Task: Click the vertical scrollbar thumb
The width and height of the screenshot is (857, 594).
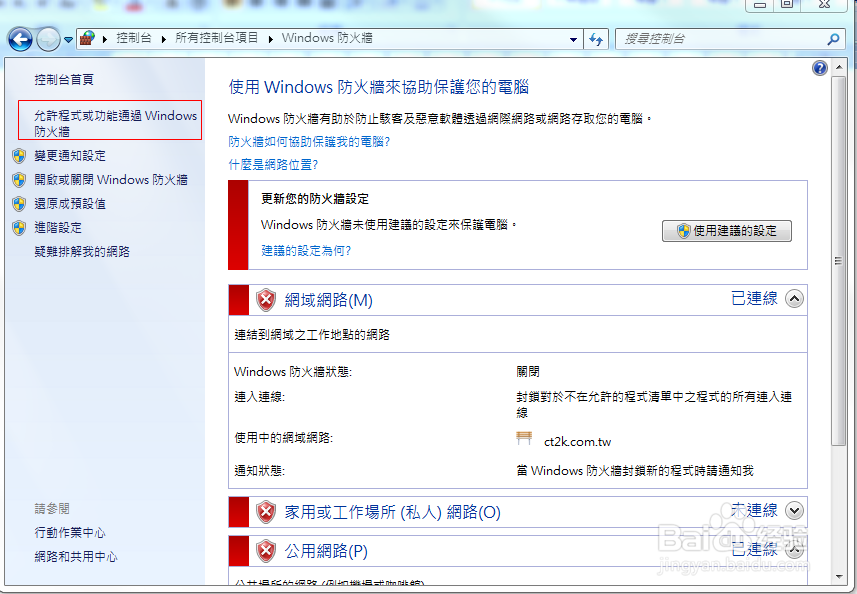Action: click(x=838, y=261)
